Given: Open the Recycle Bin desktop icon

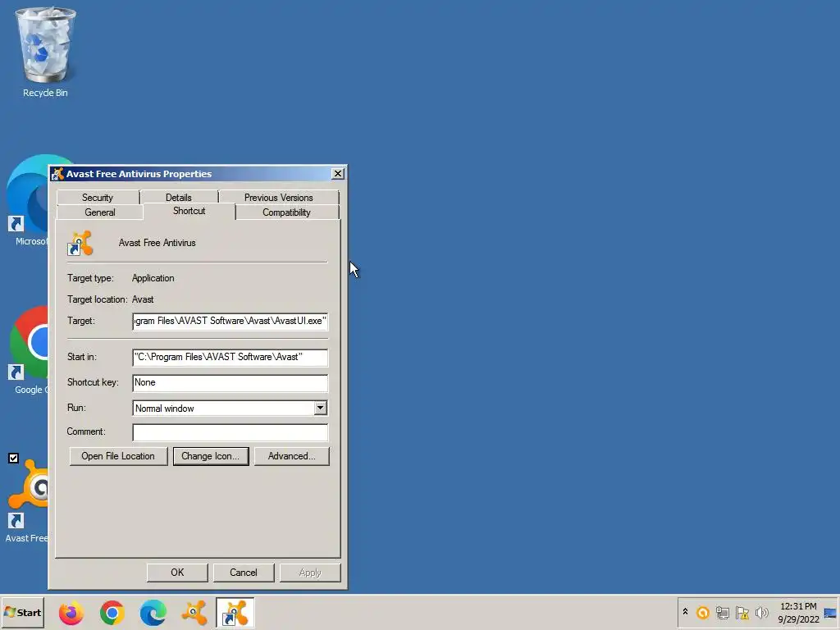Looking at the screenshot, I should coord(45,52).
